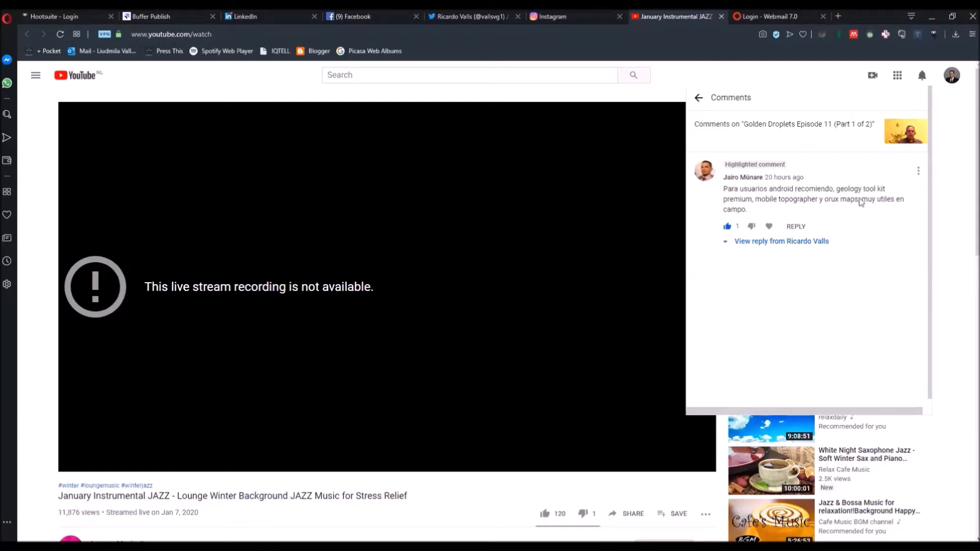Switch to the Login - Webmail 7.0 tab
This screenshot has height=551, width=980.
(779, 16)
